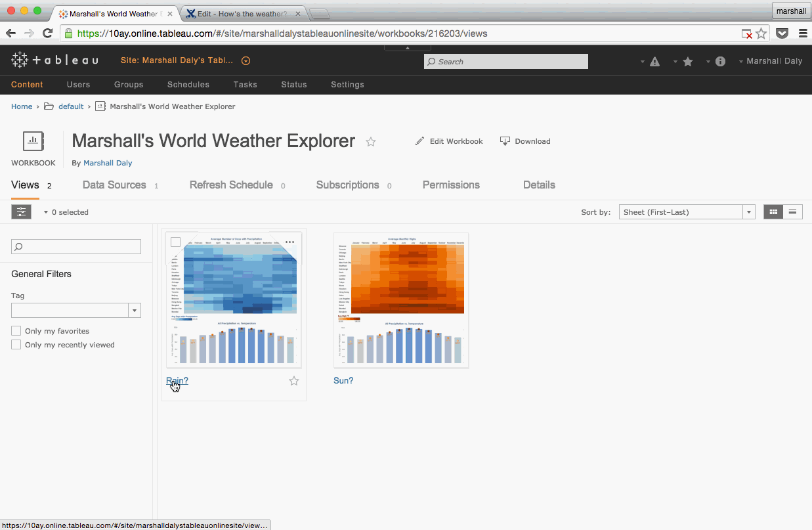Open the Sort by dropdown
The image size is (812, 530).
tap(687, 212)
